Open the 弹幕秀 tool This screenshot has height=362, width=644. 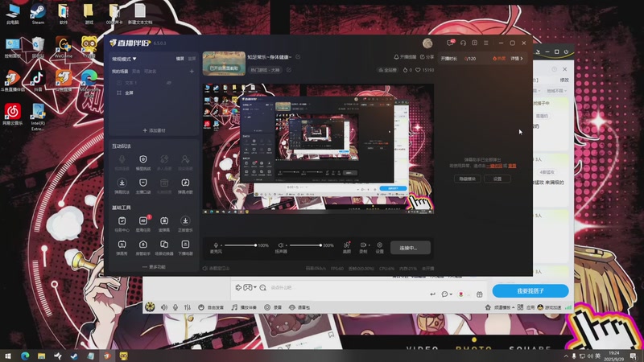point(122,248)
